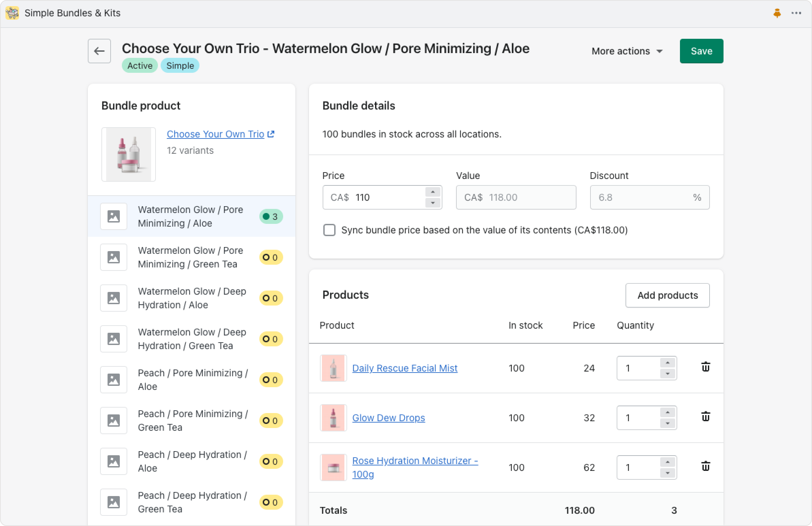
Task: Select variant Watermelon Glow / Pore Minimizing / Aloe
Action: pos(191,216)
